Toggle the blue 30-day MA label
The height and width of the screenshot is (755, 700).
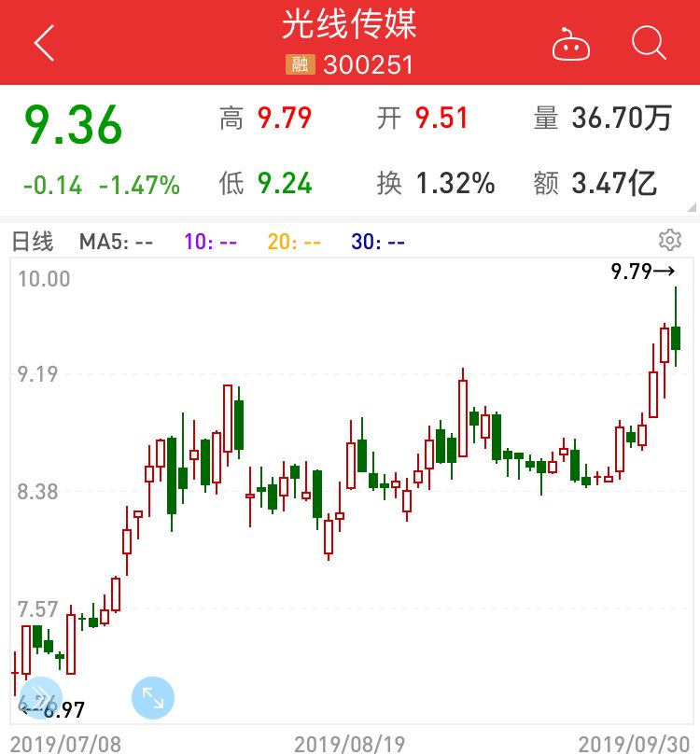pos(378,242)
